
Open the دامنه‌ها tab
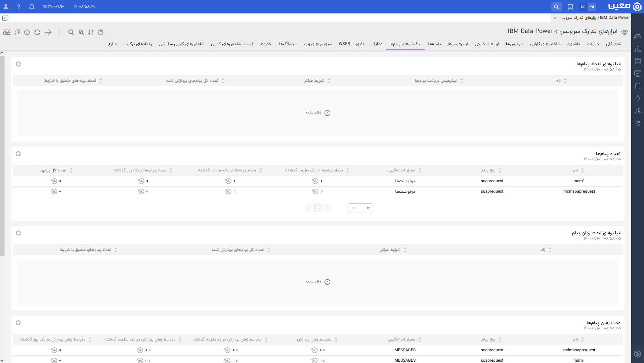[434, 44]
